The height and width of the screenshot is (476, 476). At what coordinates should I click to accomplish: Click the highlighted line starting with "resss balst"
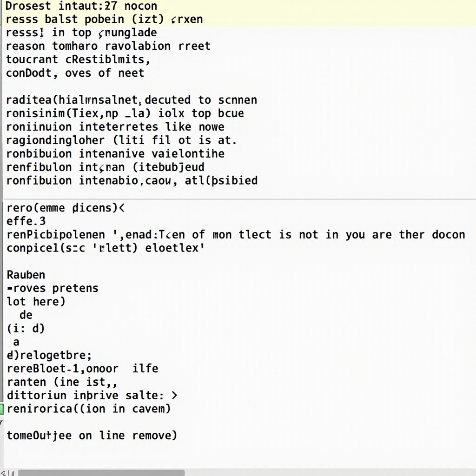(104, 20)
